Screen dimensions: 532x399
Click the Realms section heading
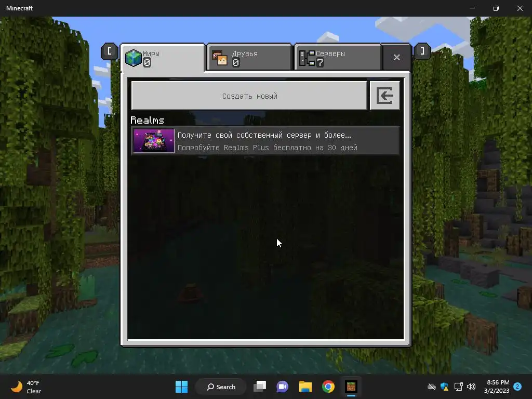[x=148, y=120]
